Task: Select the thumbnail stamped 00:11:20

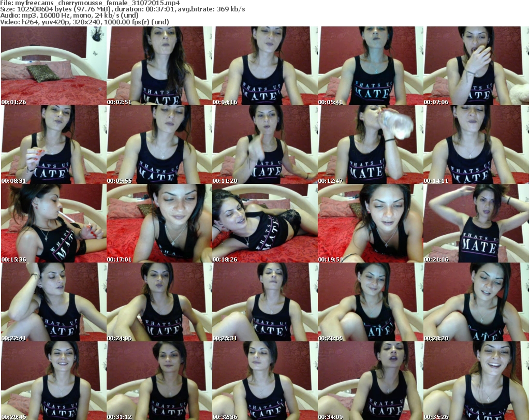Action: click(265, 144)
